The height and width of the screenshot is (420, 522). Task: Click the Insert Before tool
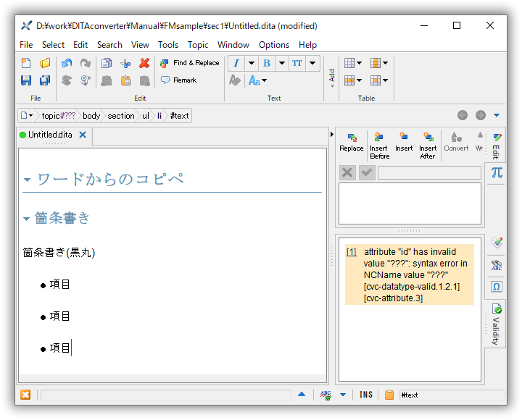click(379, 146)
